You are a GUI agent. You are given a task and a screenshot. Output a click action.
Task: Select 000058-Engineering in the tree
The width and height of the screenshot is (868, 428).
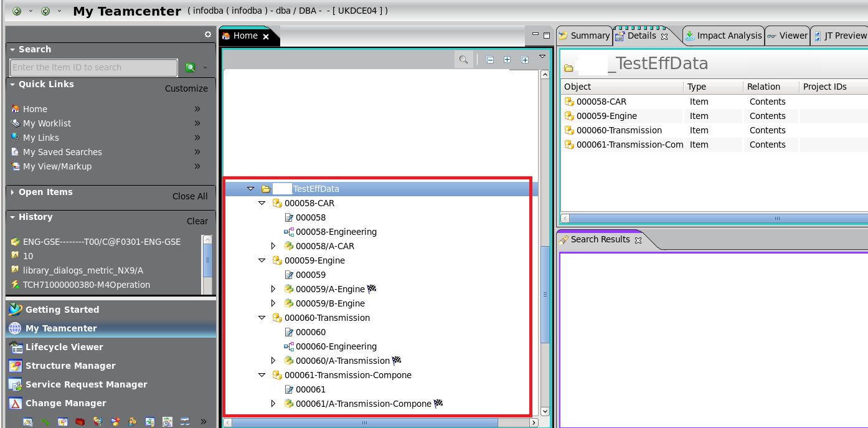[x=336, y=232]
